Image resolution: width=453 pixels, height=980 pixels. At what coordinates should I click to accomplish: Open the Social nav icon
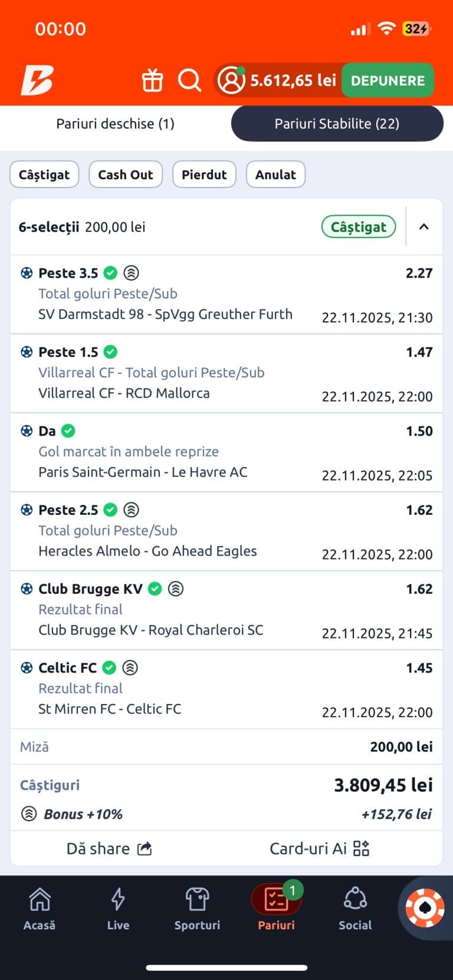[x=355, y=909]
